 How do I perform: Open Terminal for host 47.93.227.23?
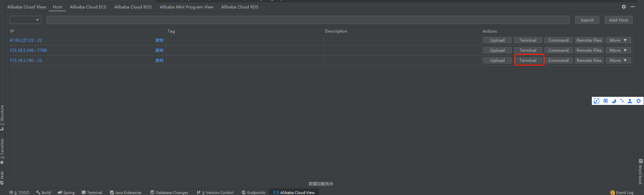pos(528,40)
